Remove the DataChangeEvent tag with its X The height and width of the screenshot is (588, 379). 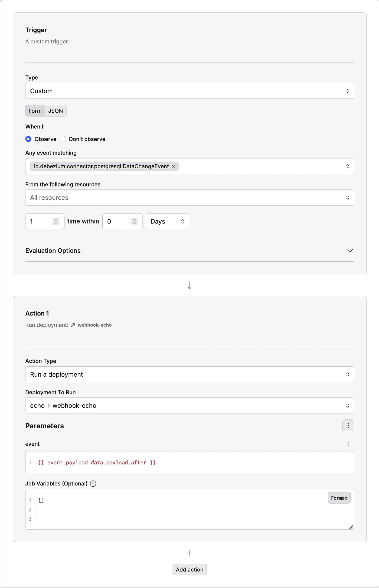tap(174, 166)
